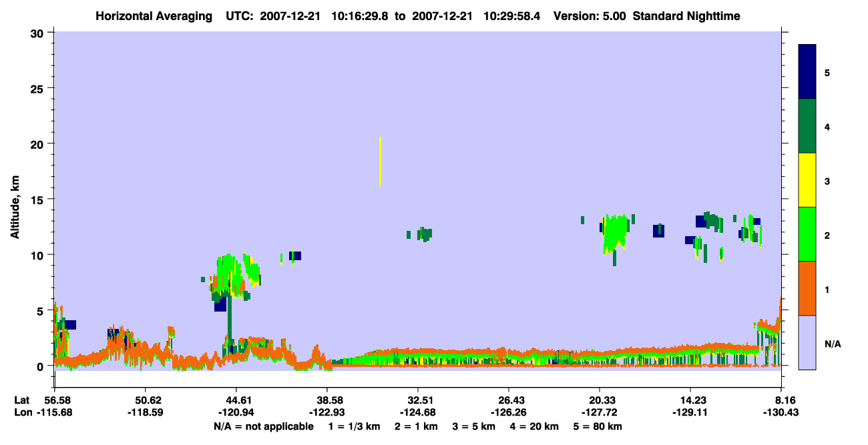Click longitude value -126.26

(x=509, y=413)
